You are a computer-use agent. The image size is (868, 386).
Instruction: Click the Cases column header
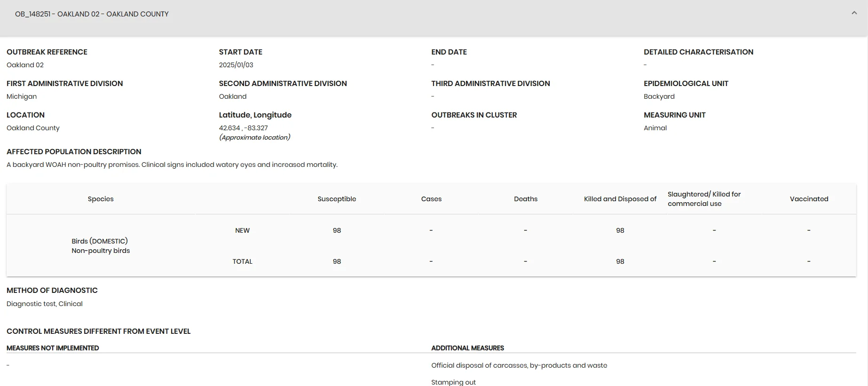click(431, 199)
